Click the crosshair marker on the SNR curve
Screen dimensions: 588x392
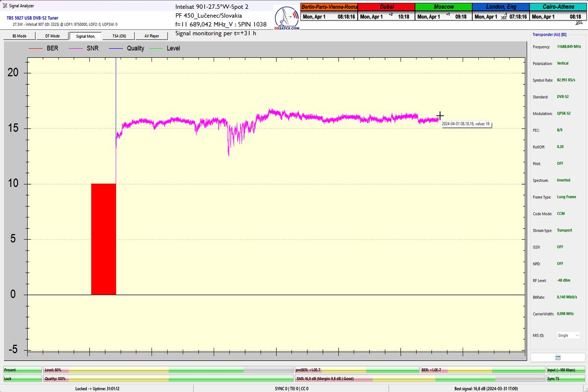click(x=440, y=116)
